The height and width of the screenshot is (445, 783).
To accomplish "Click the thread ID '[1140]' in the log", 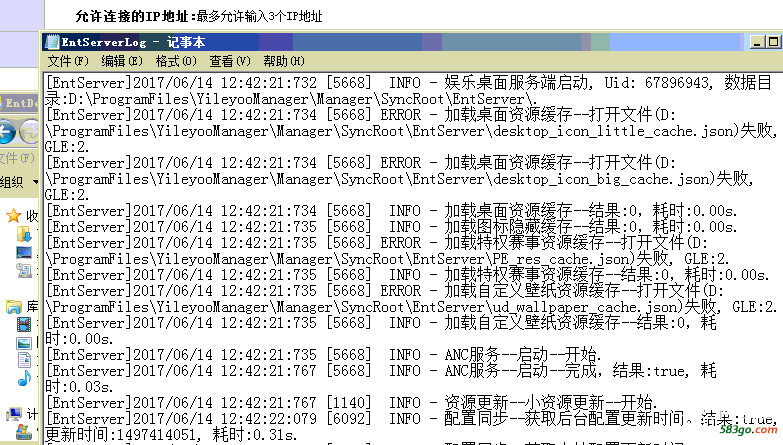I will 349,403.
